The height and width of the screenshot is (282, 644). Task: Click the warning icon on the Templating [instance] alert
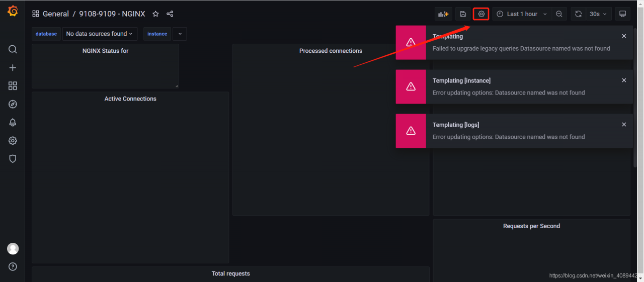coord(411,86)
